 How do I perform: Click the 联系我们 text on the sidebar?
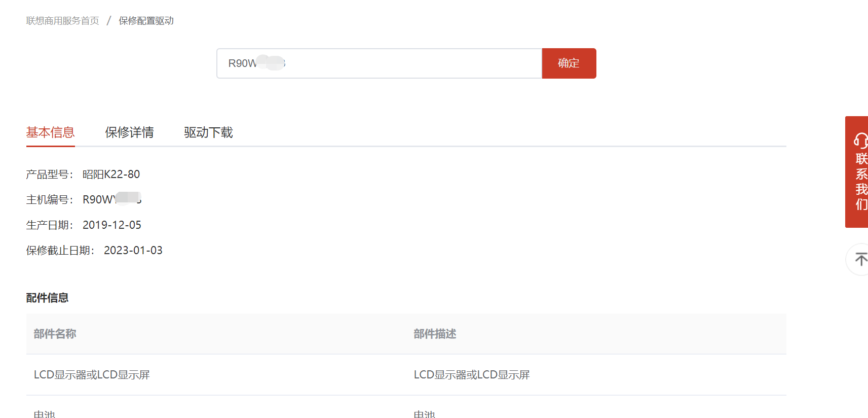pos(861,182)
